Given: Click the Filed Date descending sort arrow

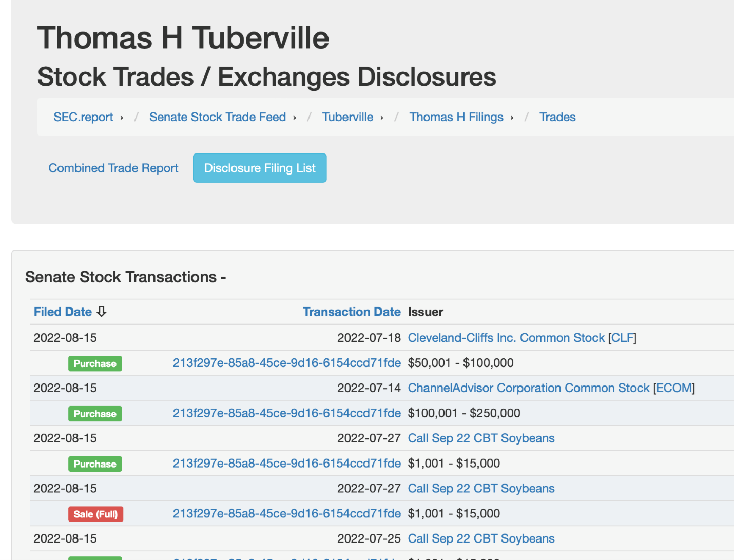Looking at the screenshot, I should click(102, 312).
